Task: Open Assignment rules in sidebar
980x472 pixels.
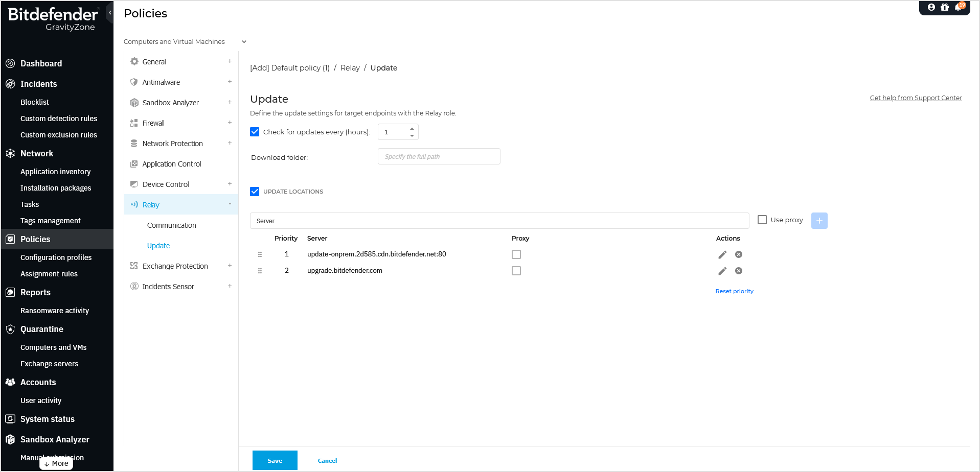Action: click(x=49, y=274)
